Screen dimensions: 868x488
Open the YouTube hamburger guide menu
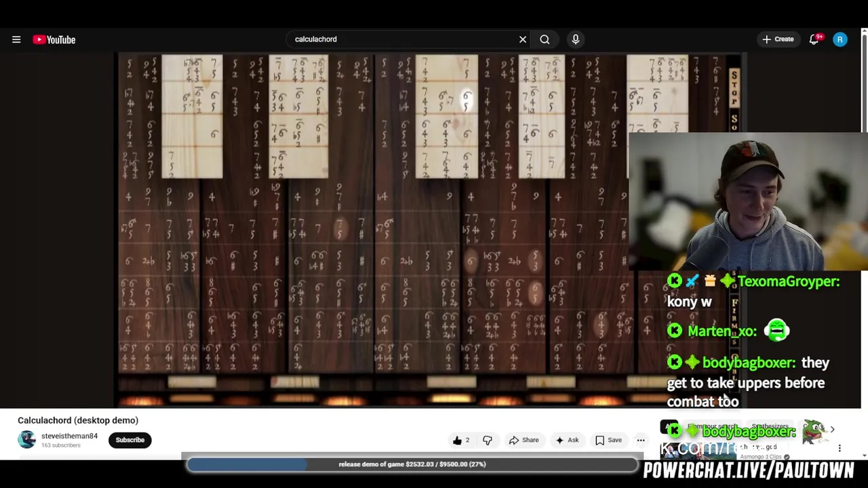click(x=16, y=39)
